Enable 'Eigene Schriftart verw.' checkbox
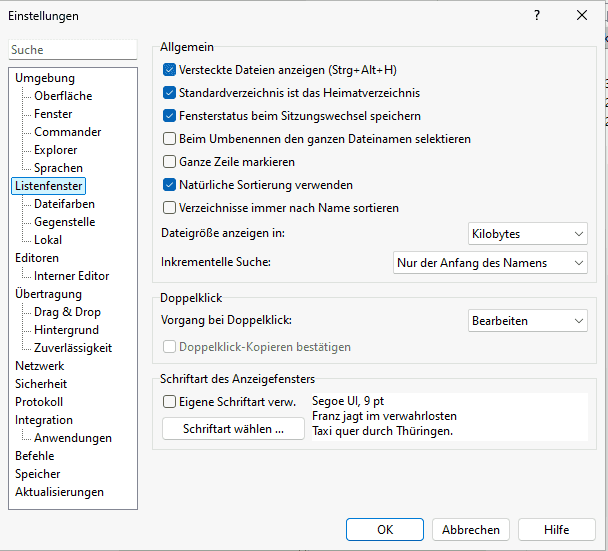 pos(169,401)
